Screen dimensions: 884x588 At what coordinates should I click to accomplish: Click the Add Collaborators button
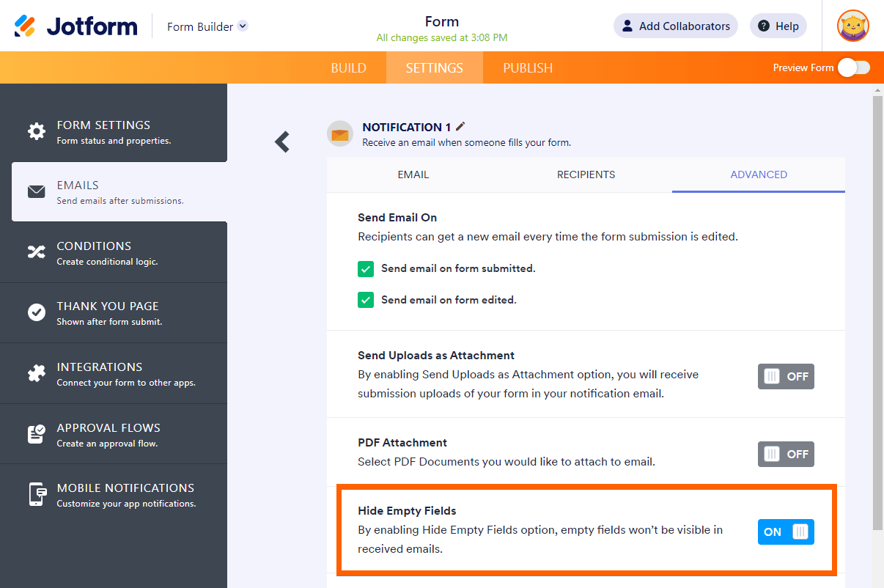[x=675, y=26]
